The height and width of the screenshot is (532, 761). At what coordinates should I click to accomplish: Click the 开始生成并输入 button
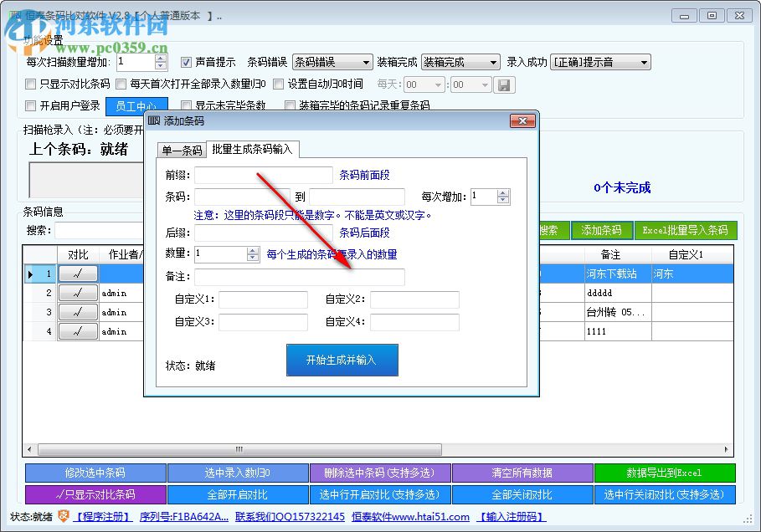[342, 361]
